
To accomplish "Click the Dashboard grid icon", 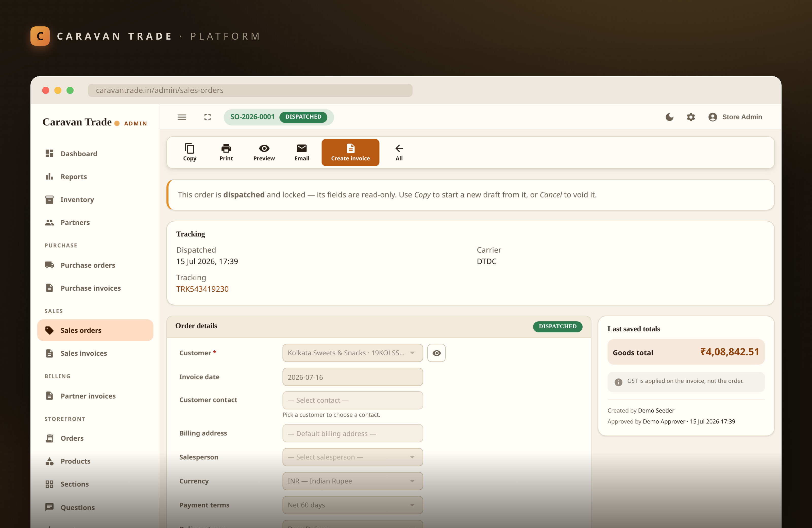I will click(x=49, y=153).
